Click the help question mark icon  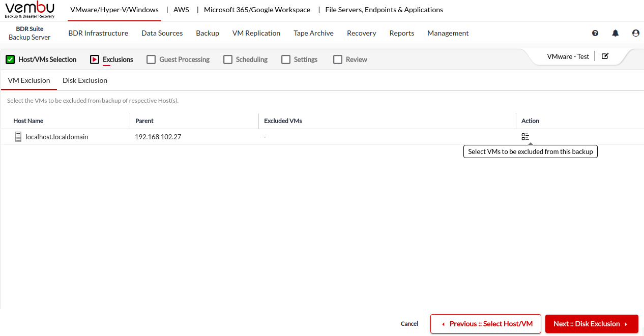coord(595,33)
